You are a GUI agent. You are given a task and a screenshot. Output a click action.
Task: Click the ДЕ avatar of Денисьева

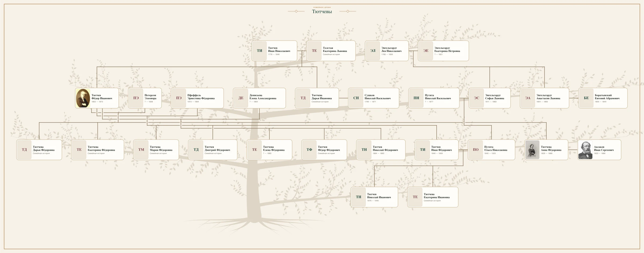(x=241, y=98)
